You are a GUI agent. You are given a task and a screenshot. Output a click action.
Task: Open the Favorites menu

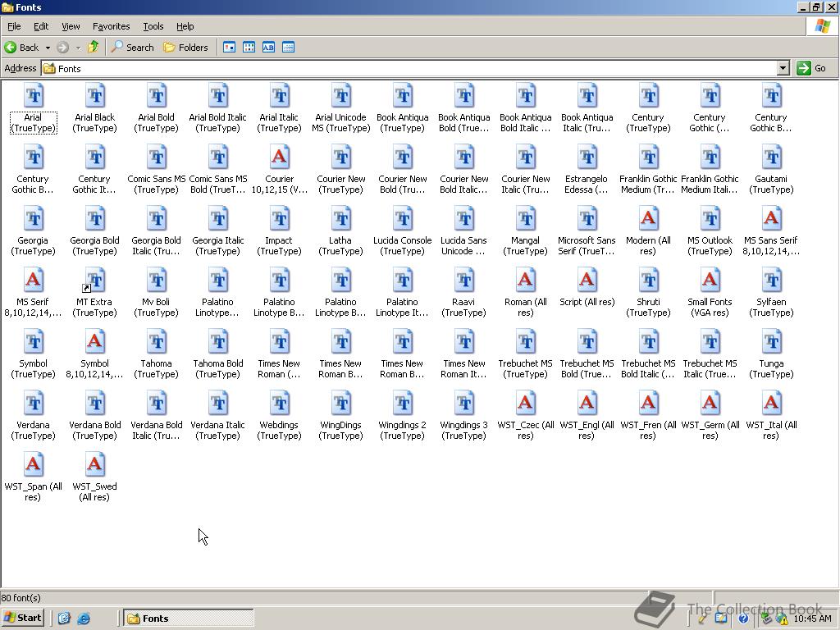tap(111, 26)
